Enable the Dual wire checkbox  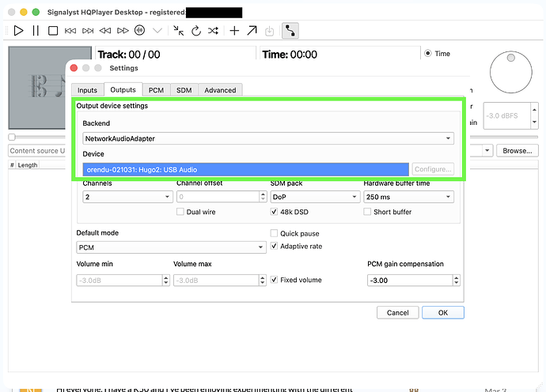pos(180,212)
